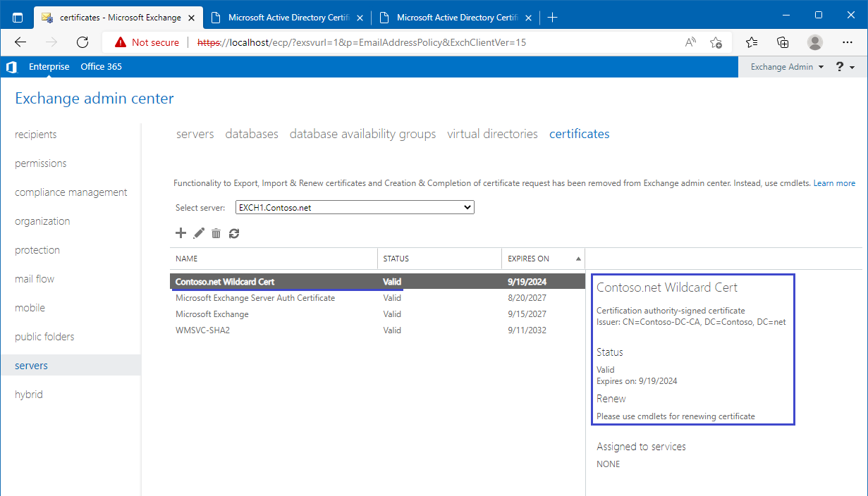This screenshot has width=868, height=496.
Task: Open compliance management in left navigation
Action: (71, 192)
